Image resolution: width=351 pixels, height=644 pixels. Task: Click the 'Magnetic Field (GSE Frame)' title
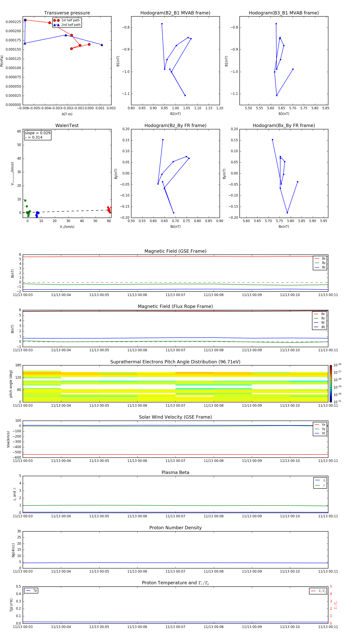pos(175,251)
